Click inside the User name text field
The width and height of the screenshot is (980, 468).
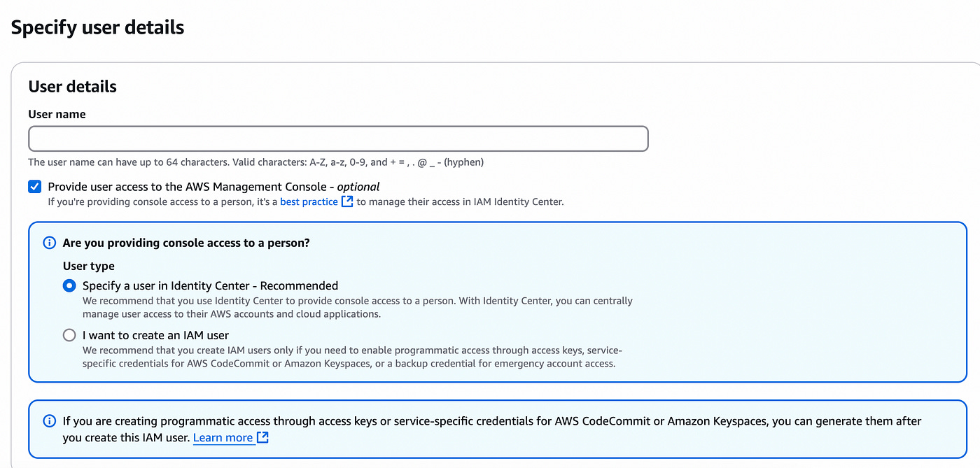(336, 139)
